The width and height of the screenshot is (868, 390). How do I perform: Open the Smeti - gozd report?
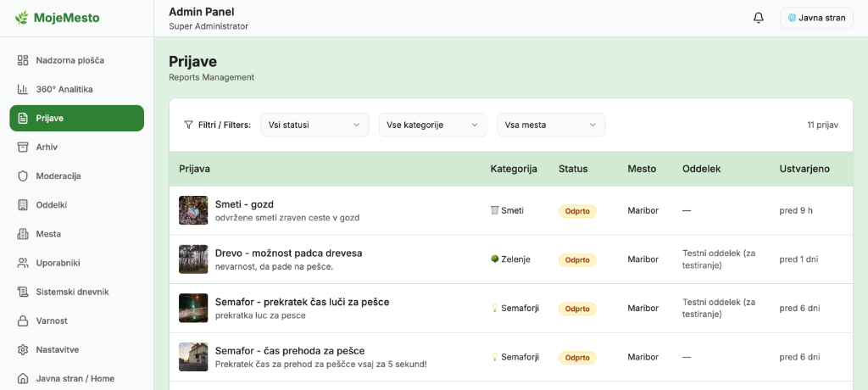pos(244,204)
